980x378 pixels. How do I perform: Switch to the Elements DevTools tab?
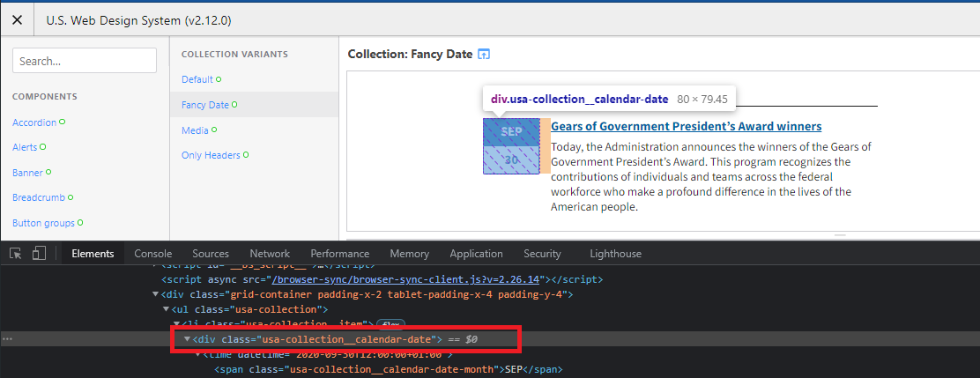point(93,254)
